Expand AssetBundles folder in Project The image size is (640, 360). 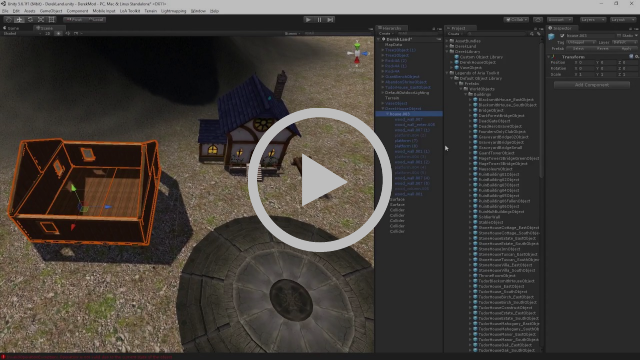(447, 41)
